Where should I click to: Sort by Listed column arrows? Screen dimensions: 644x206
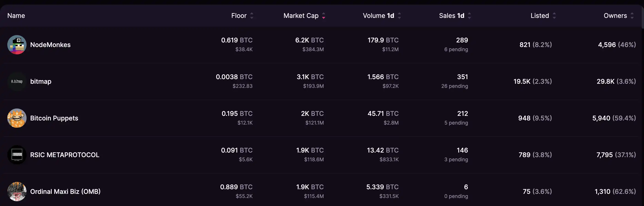(554, 16)
